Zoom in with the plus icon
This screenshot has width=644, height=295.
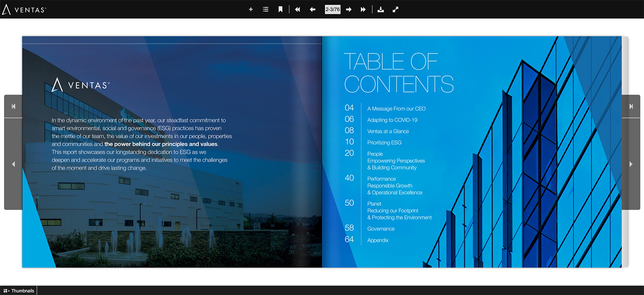(x=251, y=9)
